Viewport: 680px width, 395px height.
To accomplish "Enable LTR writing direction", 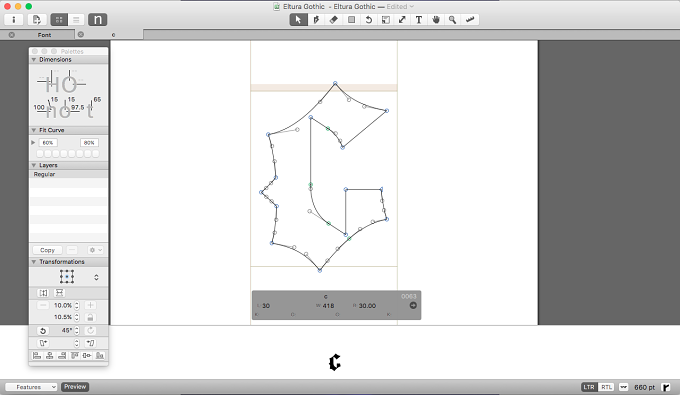I will point(588,387).
